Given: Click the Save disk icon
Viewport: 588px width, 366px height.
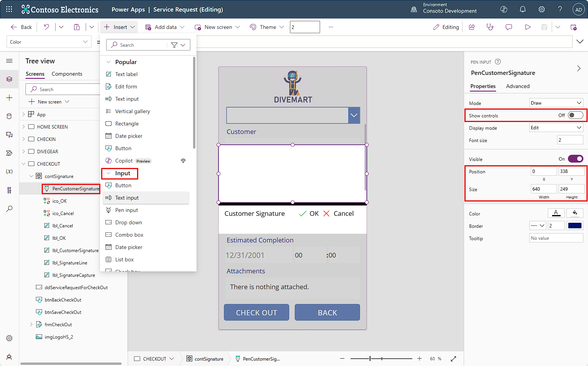Looking at the screenshot, I should tap(544, 27).
